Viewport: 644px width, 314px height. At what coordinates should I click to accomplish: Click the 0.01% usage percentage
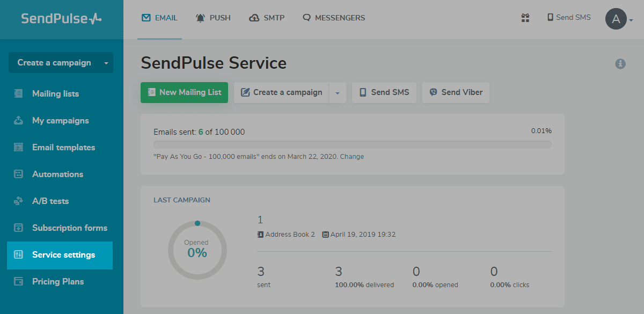click(541, 131)
